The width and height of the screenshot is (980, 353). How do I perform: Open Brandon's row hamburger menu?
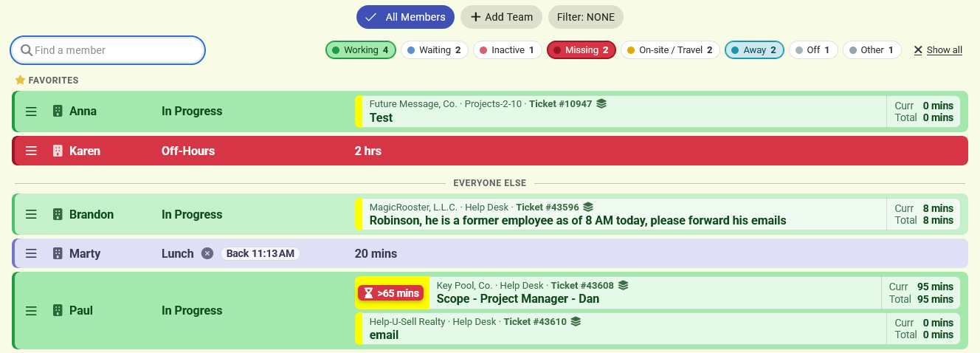pos(31,214)
